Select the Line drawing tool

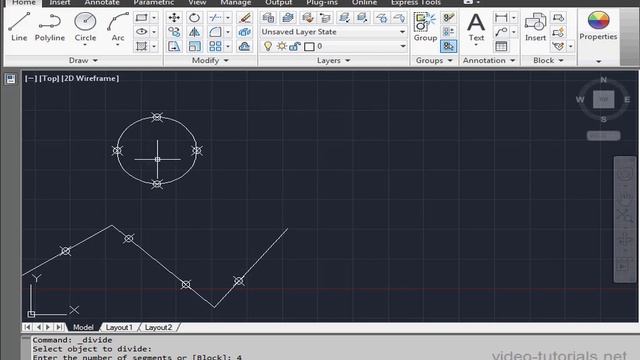point(19,27)
